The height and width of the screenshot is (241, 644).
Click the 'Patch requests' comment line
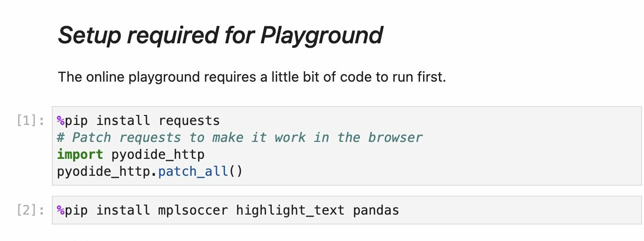coord(239,137)
